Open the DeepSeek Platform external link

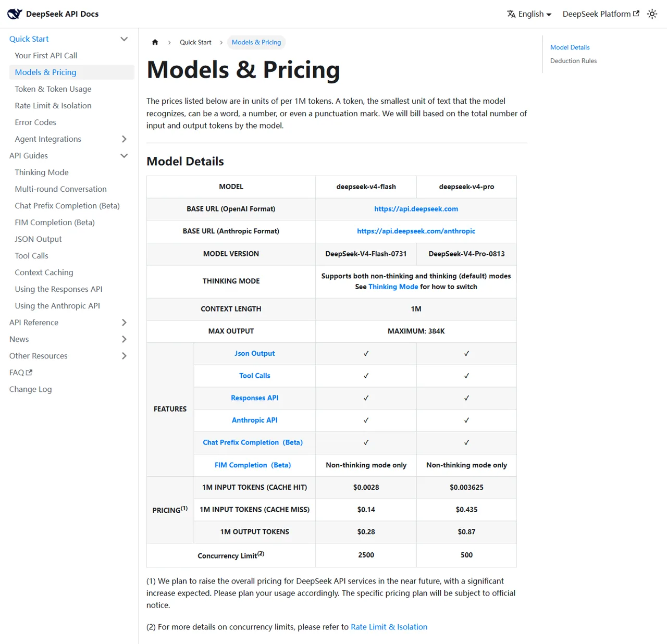[601, 14]
